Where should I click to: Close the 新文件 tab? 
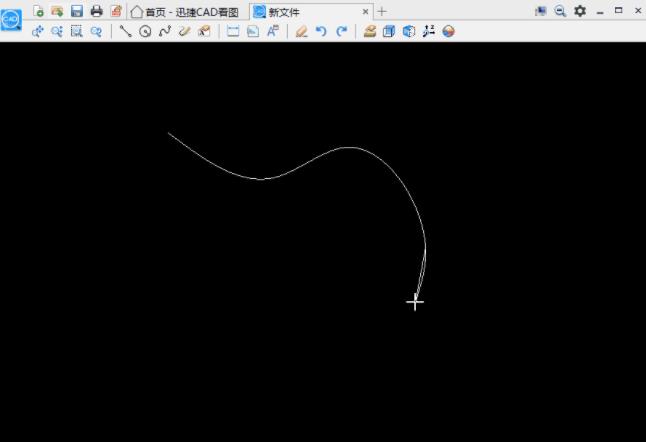point(365,12)
